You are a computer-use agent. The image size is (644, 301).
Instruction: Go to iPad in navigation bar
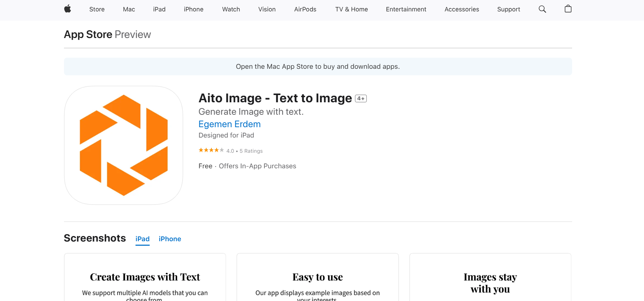pos(159,9)
